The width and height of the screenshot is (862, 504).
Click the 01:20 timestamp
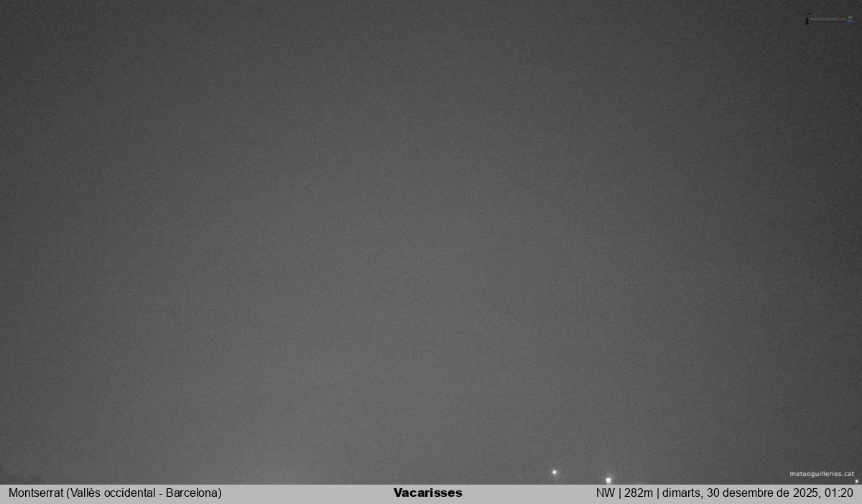point(839,493)
